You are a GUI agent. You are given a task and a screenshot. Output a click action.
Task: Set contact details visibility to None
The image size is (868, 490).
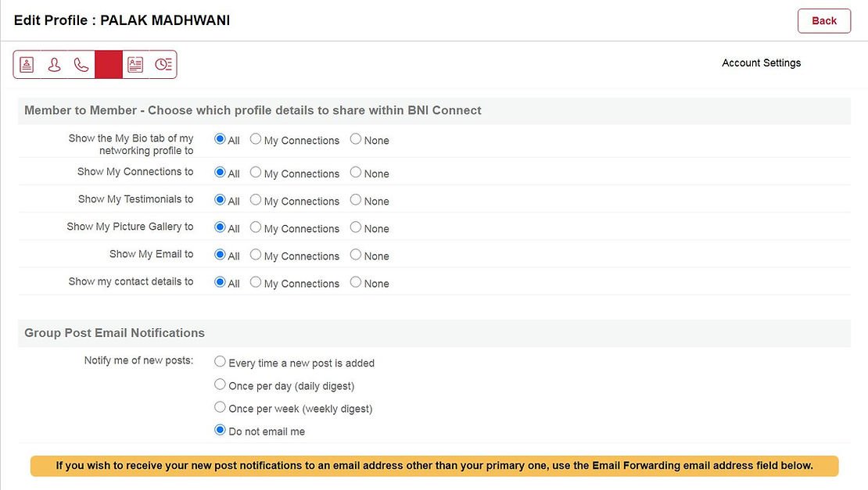click(x=356, y=282)
